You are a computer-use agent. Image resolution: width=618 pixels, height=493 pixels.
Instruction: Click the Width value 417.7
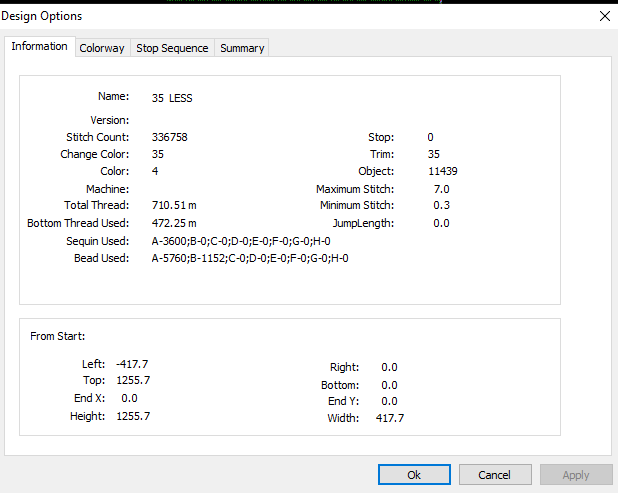[390, 418]
